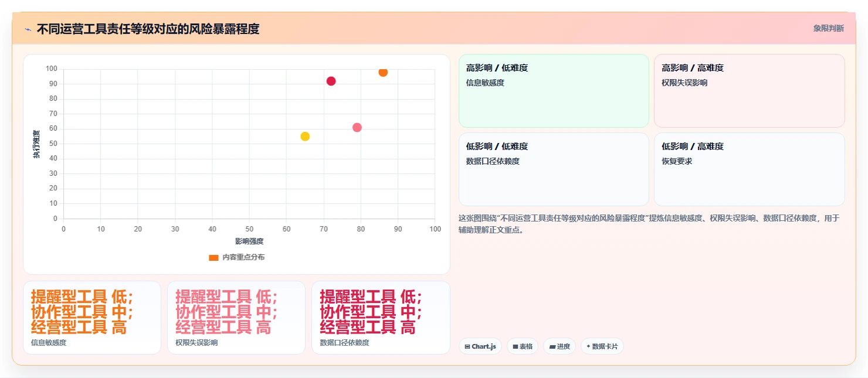The width and height of the screenshot is (868, 378).
Task: Toggle the 内容重点分布 legend swatch
Action: point(213,257)
